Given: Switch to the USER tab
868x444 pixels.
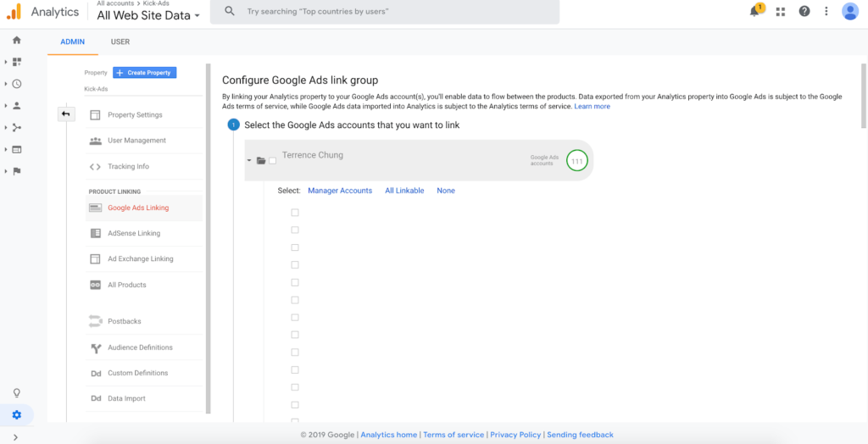Looking at the screenshot, I should point(120,42).
